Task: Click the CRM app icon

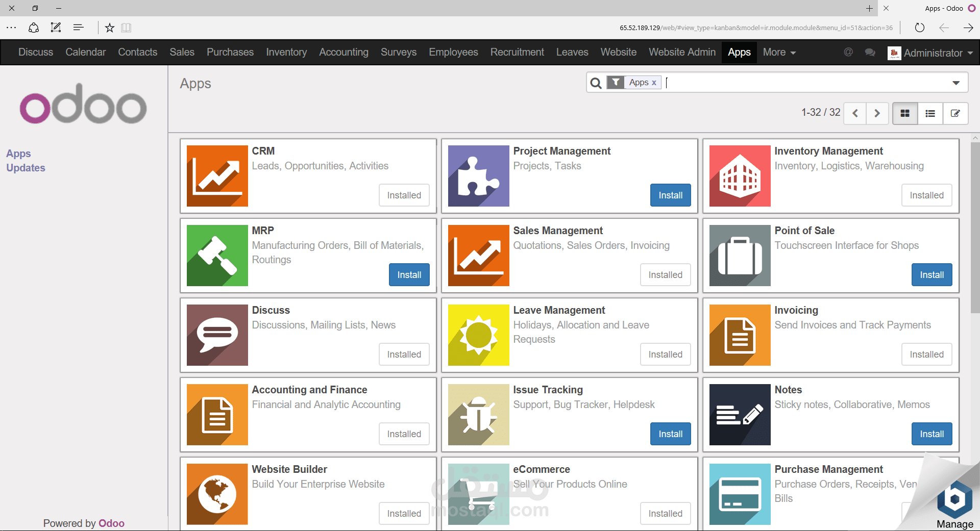Action: [x=217, y=176]
